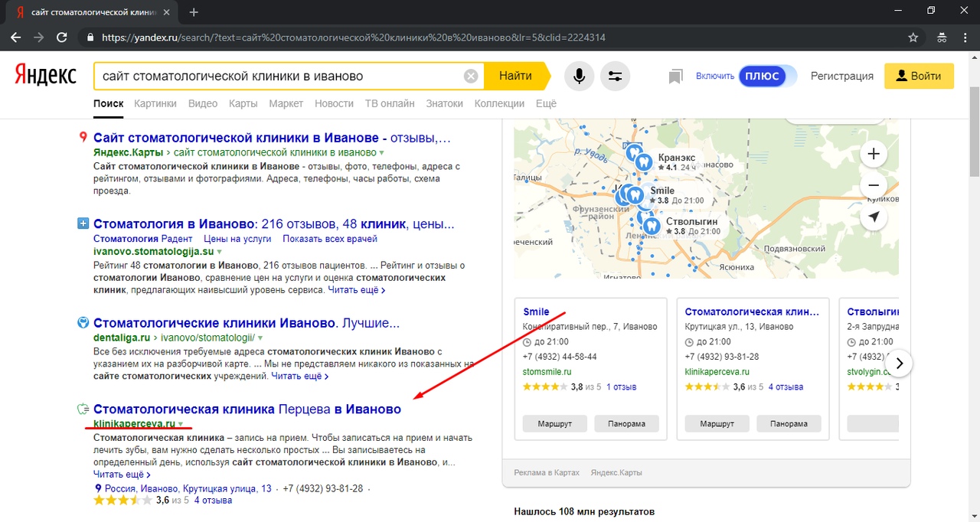Switch to Картинки tab

[x=155, y=103]
